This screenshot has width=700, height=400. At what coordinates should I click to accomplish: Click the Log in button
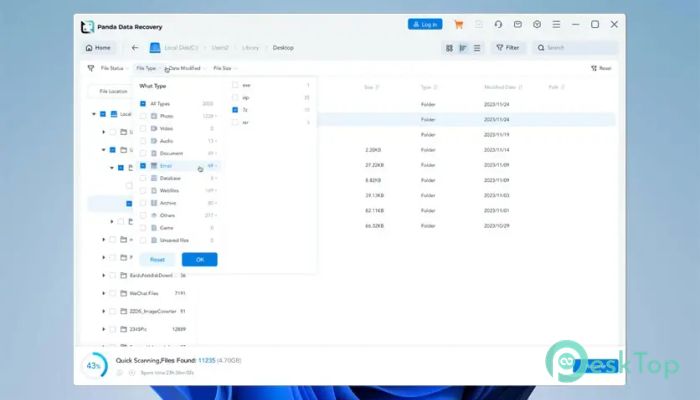tap(425, 24)
